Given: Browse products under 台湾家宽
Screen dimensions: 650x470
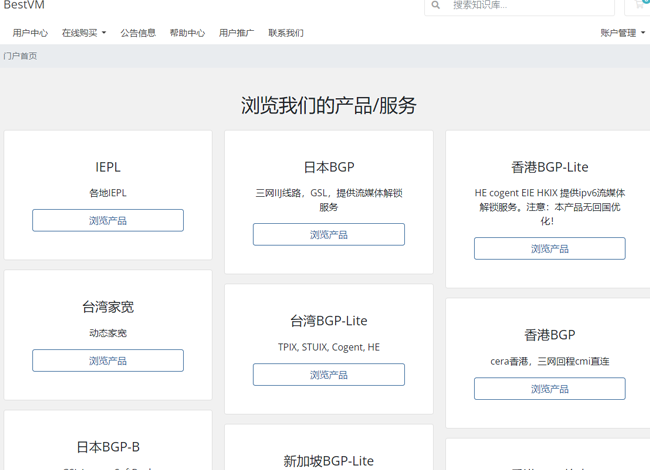Looking at the screenshot, I should tap(108, 360).
